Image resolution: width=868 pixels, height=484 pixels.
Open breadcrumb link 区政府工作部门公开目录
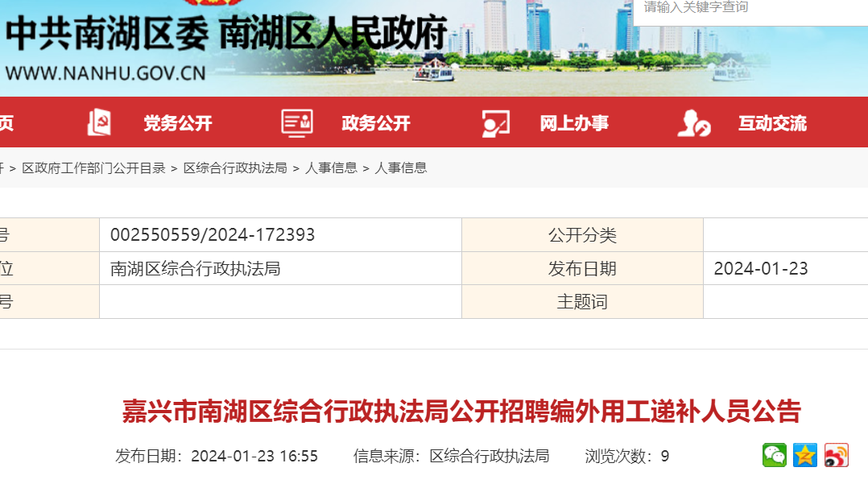point(93,168)
